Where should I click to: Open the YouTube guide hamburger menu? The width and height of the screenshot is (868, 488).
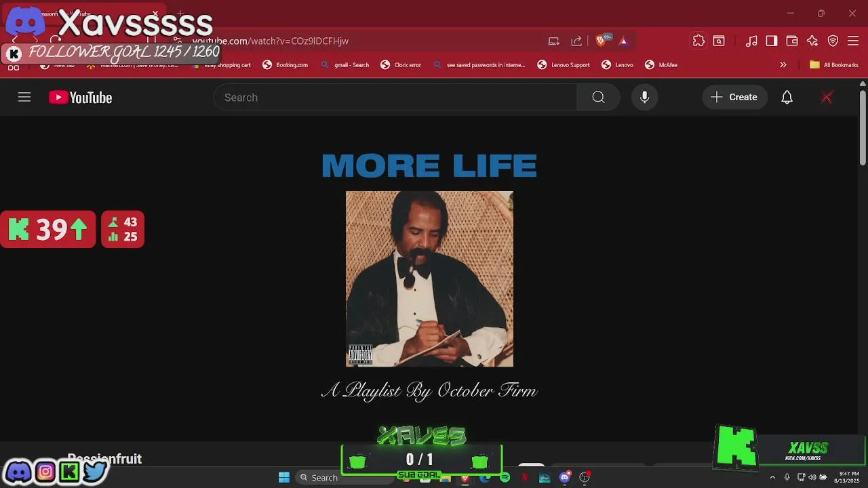click(24, 98)
